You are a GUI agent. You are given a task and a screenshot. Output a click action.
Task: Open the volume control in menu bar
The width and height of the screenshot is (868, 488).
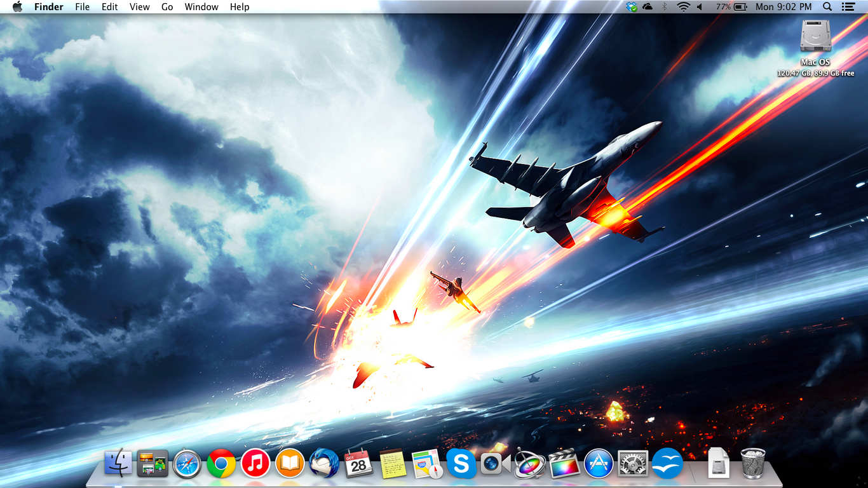coord(700,7)
